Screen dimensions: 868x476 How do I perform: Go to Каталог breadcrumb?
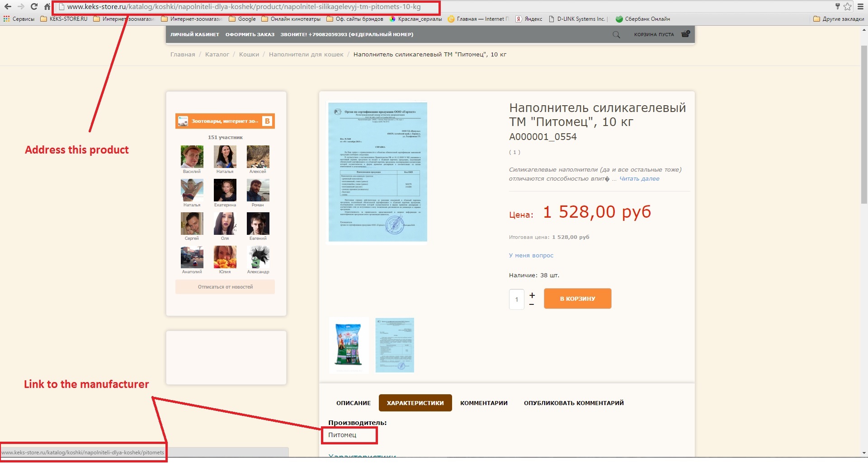217,55
